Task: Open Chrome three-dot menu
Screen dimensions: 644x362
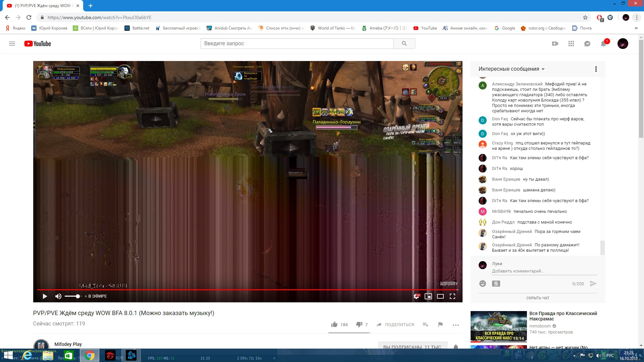Action: [637, 17]
